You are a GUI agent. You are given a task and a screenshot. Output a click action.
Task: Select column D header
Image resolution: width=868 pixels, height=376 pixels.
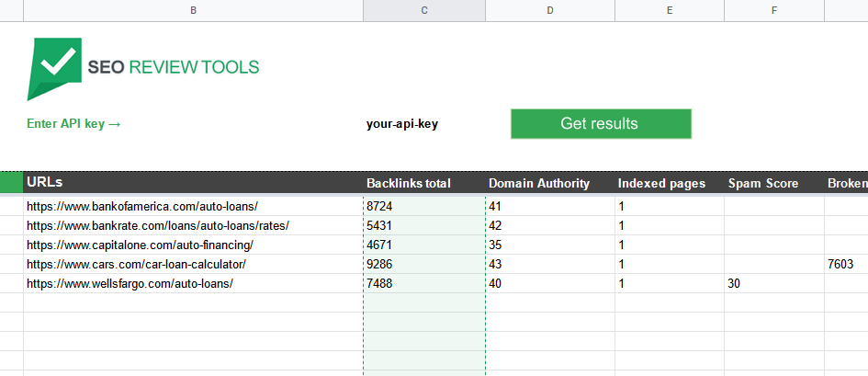[549, 10]
